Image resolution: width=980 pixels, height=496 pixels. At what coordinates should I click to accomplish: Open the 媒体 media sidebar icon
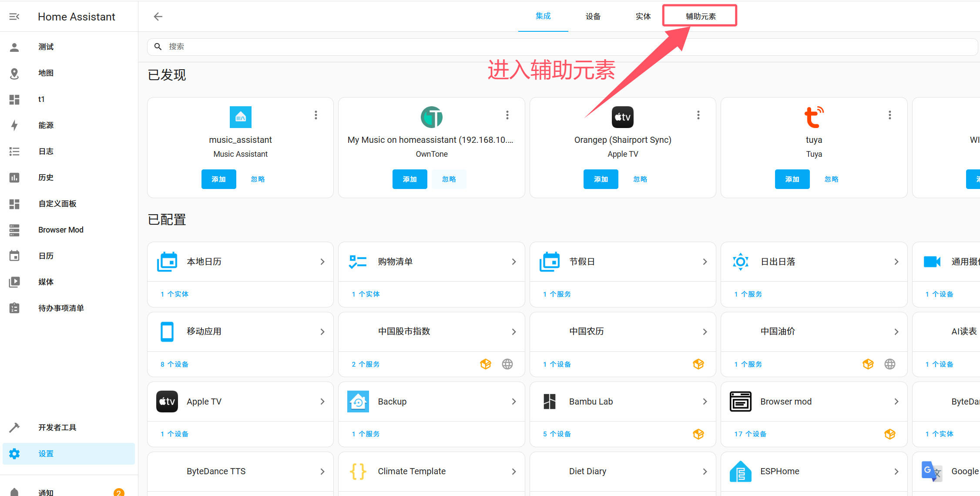click(14, 282)
